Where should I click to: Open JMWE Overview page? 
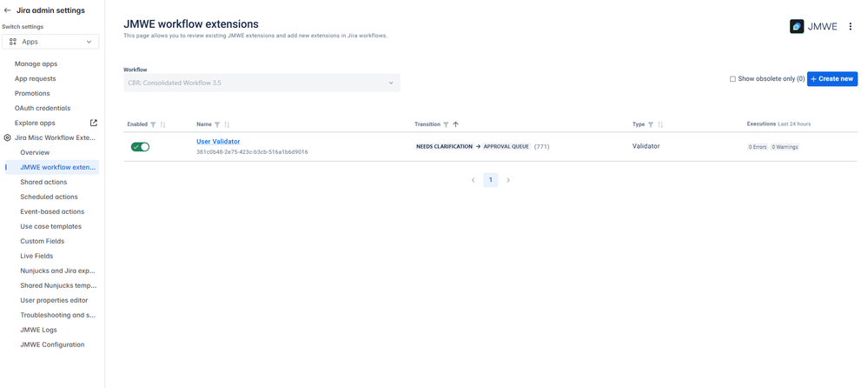(35, 152)
